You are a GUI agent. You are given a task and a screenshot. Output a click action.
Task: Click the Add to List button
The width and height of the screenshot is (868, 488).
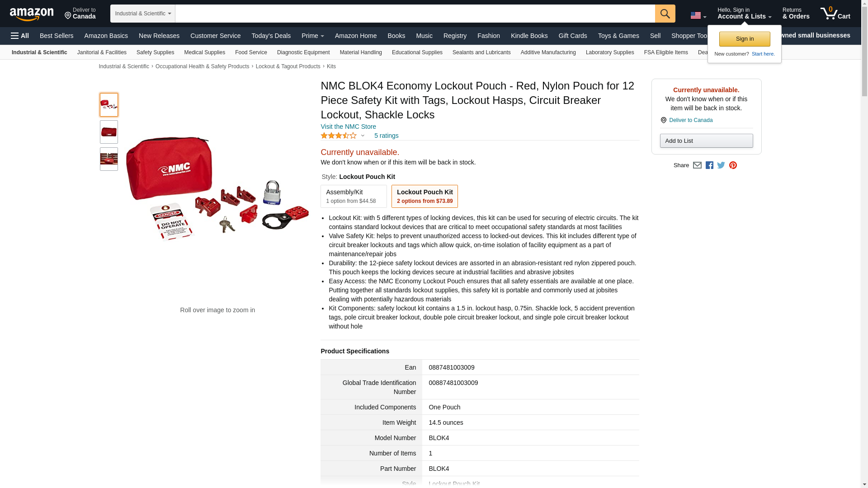coord(706,141)
